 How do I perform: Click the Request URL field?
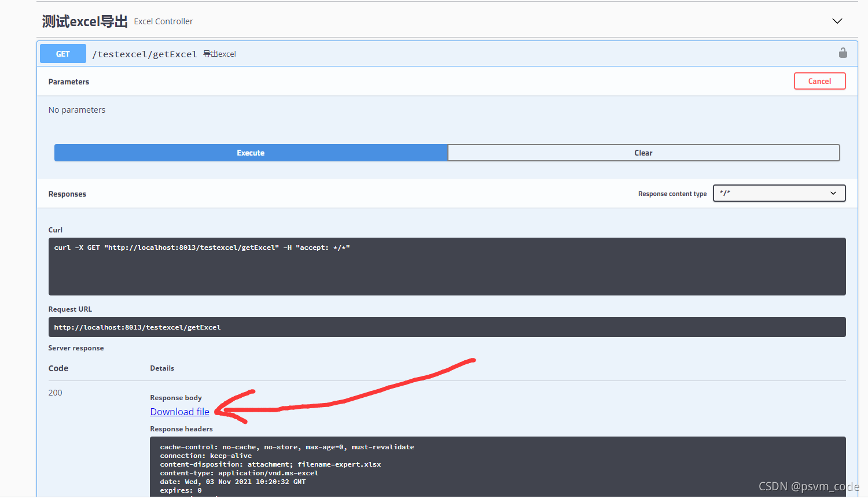click(x=446, y=327)
